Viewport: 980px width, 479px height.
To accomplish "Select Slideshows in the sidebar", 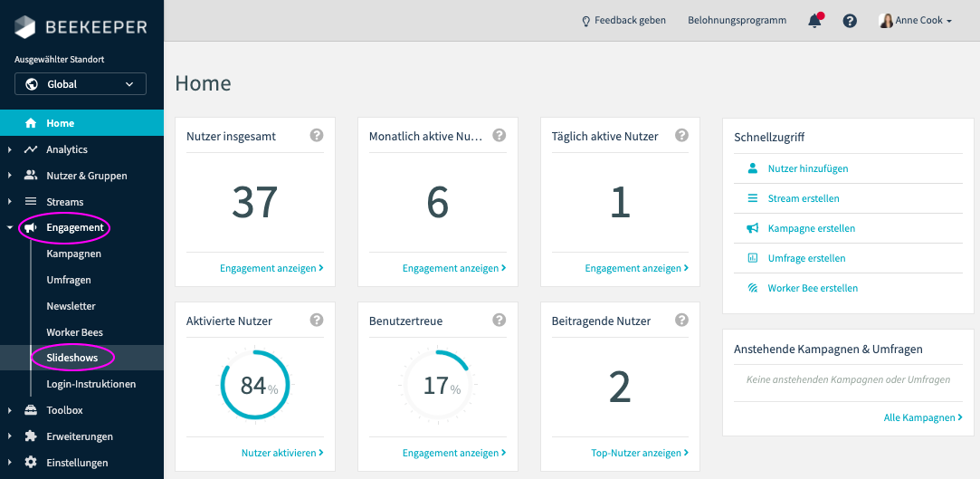I will click(x=72, y=358).
